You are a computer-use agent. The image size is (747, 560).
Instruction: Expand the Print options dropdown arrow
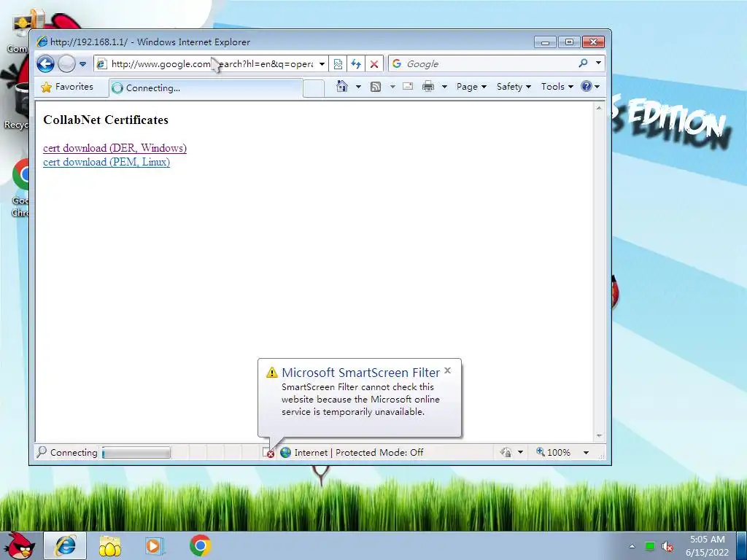[x=444, y=87]
